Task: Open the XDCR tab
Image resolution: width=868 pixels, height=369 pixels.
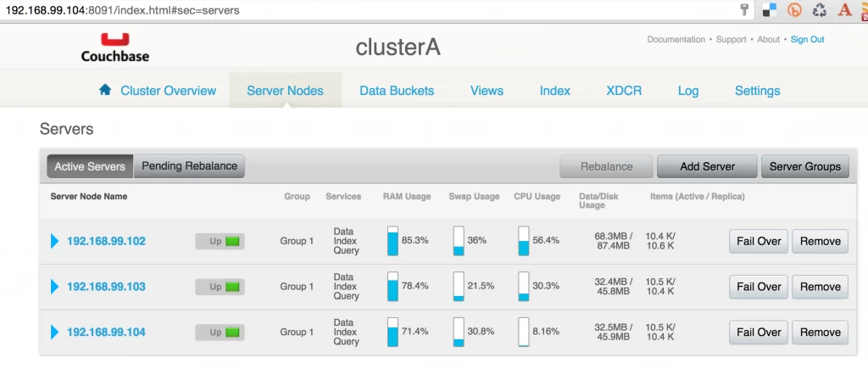Action: pos(625,90)
